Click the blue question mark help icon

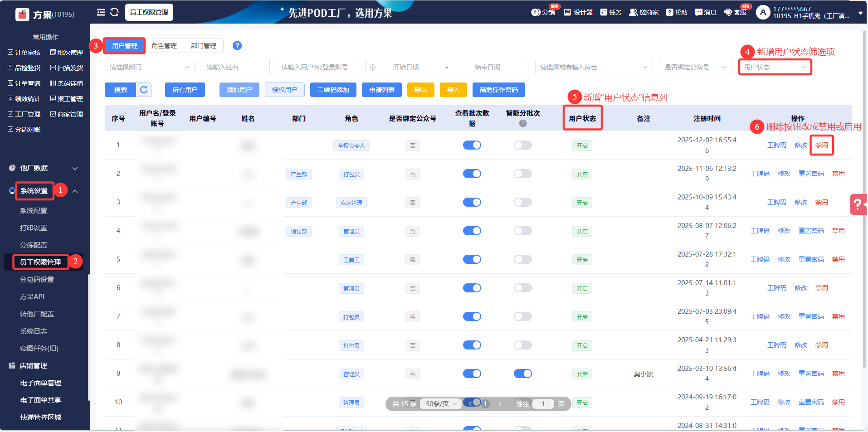pos(237,46)
